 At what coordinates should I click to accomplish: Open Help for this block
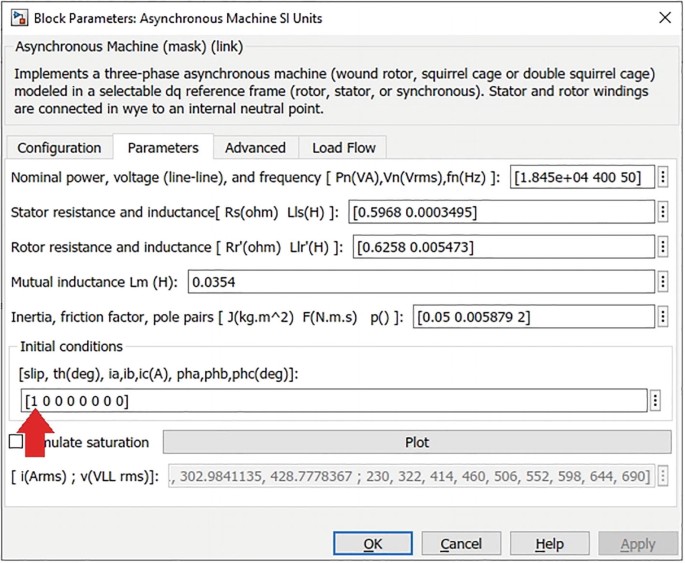pyautogui.click(x=549, y=544)
